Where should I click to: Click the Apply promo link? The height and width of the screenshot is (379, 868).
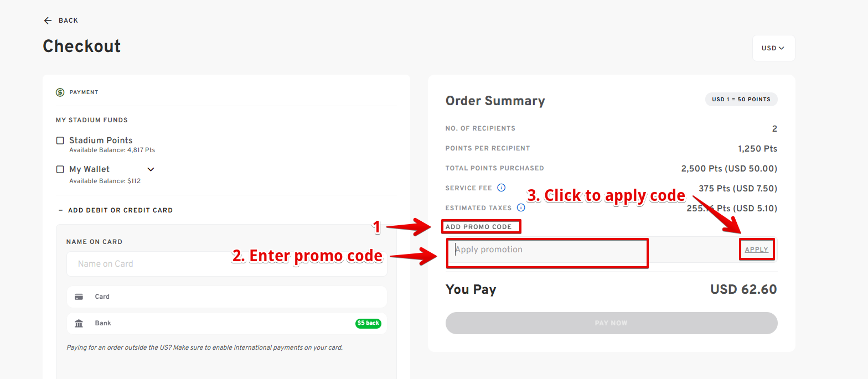(756, 250)
